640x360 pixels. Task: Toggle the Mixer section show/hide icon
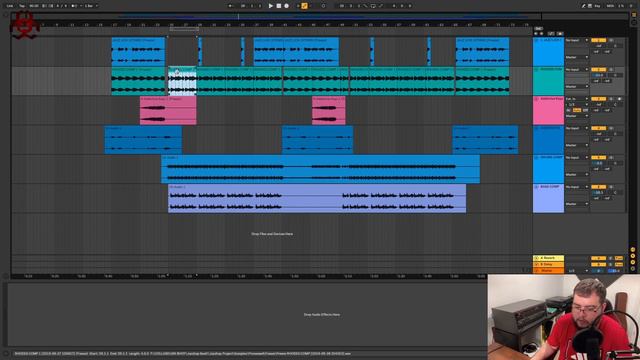point(633,262)
